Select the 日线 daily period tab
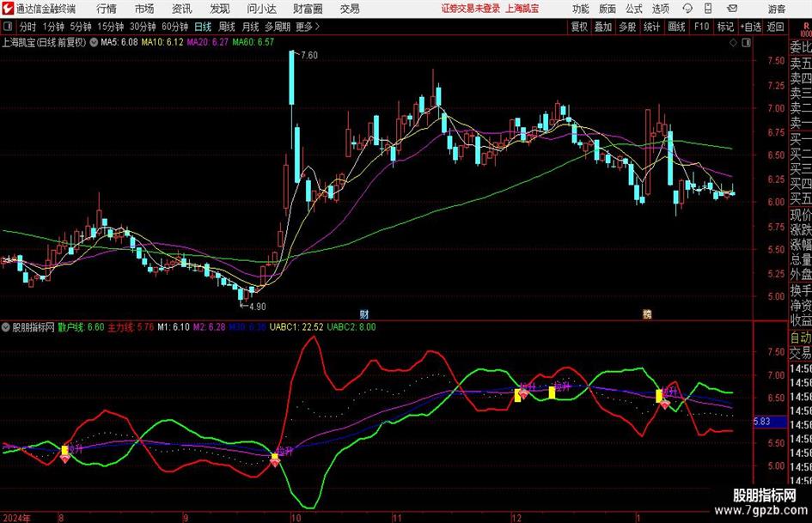This screenshot has height=523, width=812. coord(203,27)
